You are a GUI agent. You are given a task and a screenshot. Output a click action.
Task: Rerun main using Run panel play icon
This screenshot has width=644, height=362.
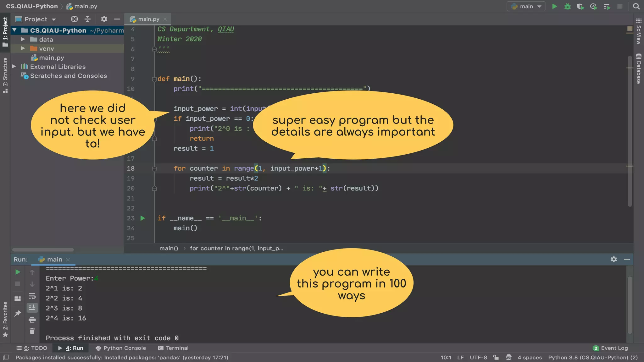point(18,272)
